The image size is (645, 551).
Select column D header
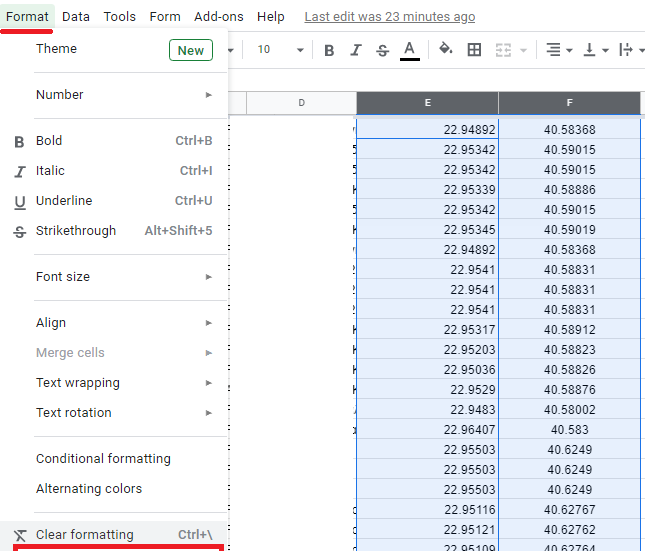(x=302, y=103)
